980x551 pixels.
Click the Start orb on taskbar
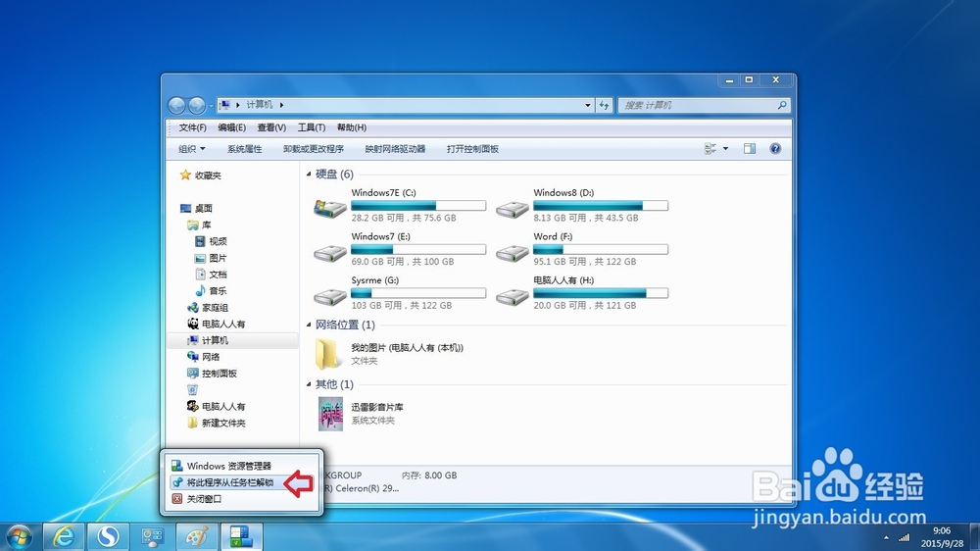point(20,536)
